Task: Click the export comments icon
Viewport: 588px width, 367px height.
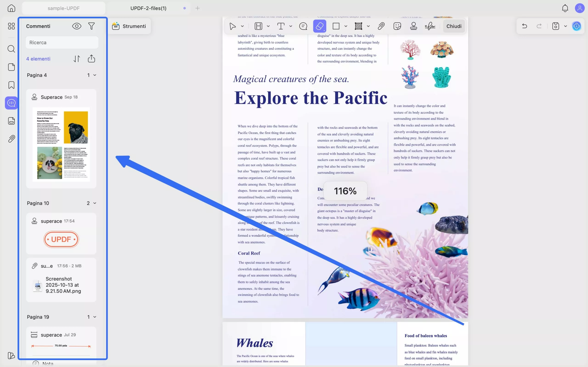Action: click(91, 59)
